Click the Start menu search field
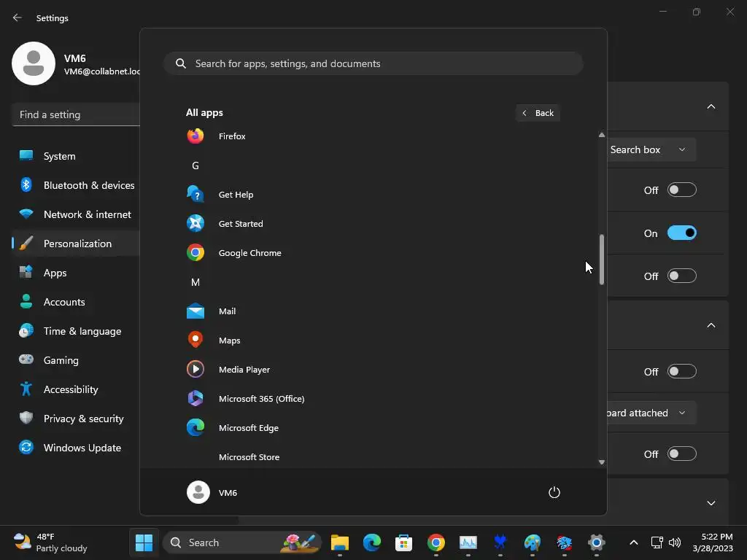 point(373,64)
